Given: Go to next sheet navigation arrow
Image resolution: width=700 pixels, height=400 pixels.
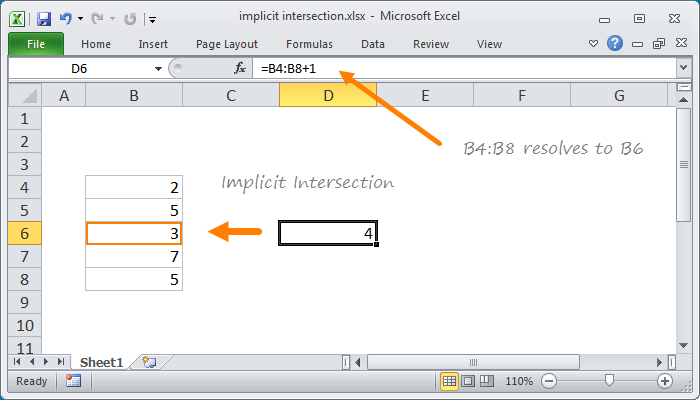Looking at the screenshot, I should click(x=46, y=362).
